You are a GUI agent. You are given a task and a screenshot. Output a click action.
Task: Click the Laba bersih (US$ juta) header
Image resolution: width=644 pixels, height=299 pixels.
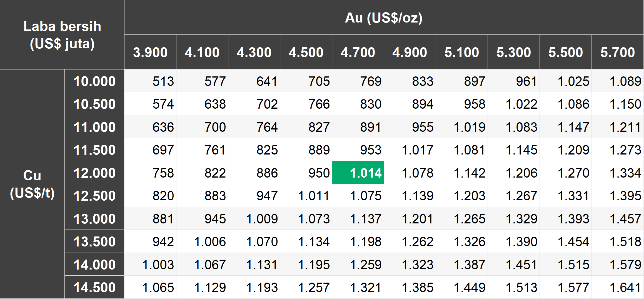point(62,35)
